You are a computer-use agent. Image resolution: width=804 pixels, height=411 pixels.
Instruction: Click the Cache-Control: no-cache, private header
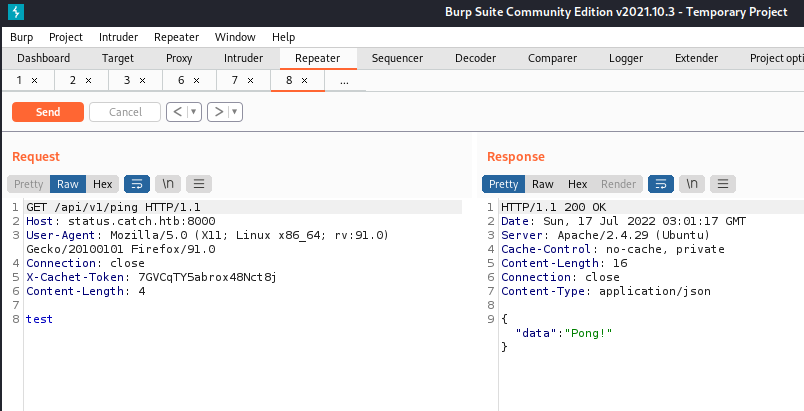(x=613, y=249)
